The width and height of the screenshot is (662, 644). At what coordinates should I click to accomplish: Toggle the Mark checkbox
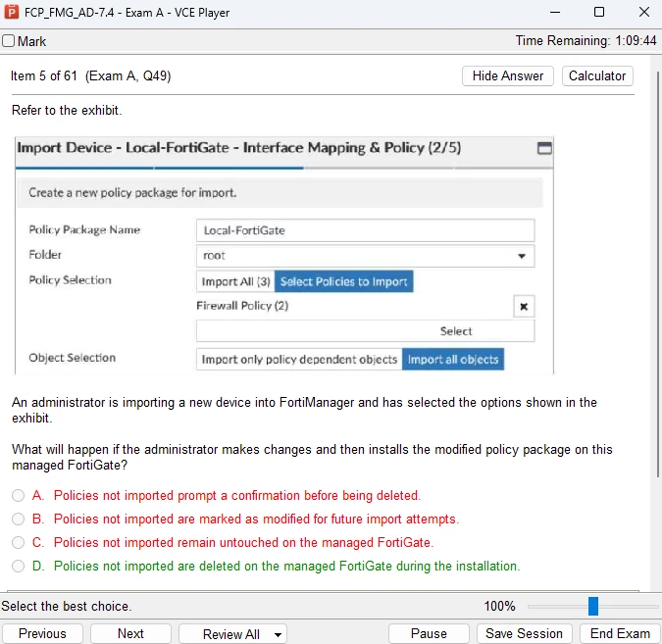9,41
